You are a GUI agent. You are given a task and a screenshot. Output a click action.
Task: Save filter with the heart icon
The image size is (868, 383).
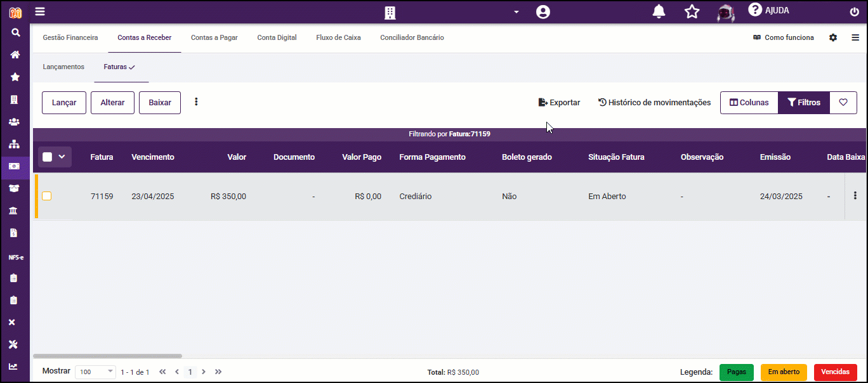(x=843, y=103)
